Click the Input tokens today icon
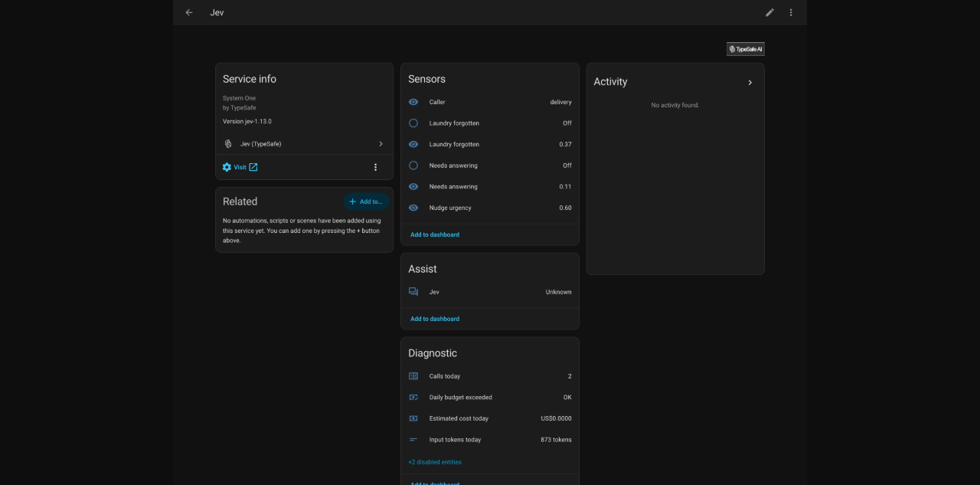The width and height of the screenshot is (980, 485). click(x=413, y=440)
